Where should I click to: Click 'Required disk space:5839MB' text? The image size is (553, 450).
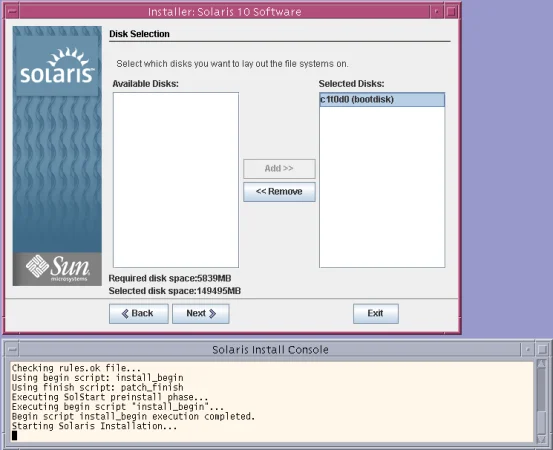tap(170, 278)
